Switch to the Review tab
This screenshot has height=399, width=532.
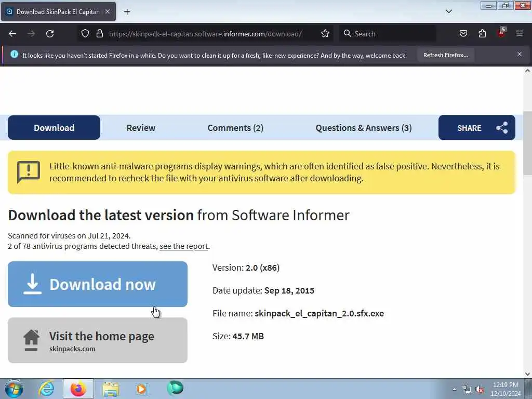(x=141, y=128)
